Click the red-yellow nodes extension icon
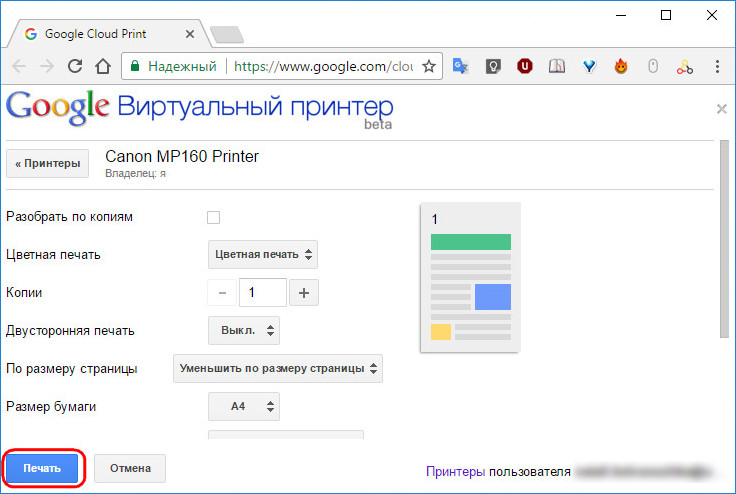Screen dimensions: 736x494 coord(685,67)
